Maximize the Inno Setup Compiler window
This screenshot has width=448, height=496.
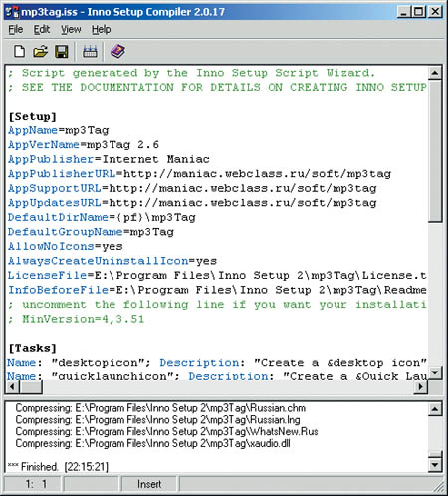419,12
